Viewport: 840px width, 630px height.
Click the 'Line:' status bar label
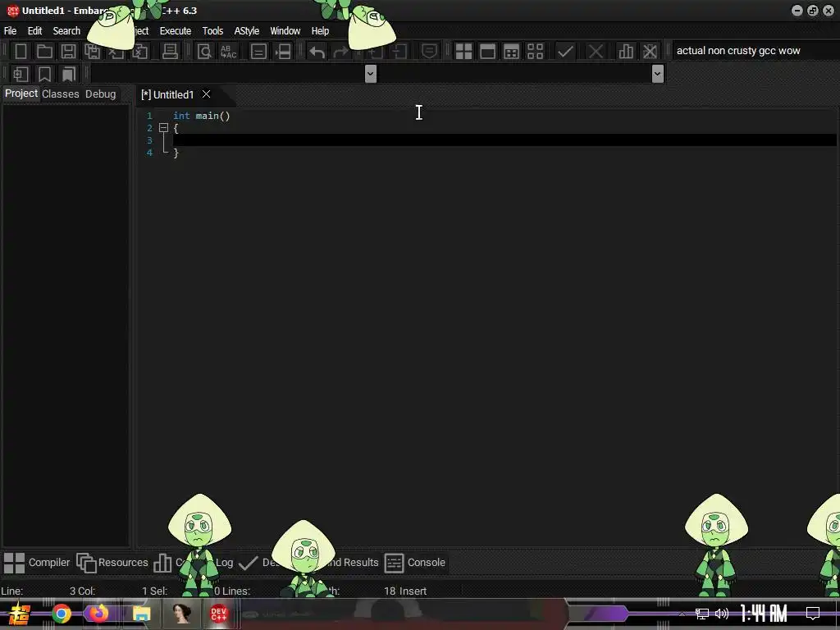(x=11, y=591)
